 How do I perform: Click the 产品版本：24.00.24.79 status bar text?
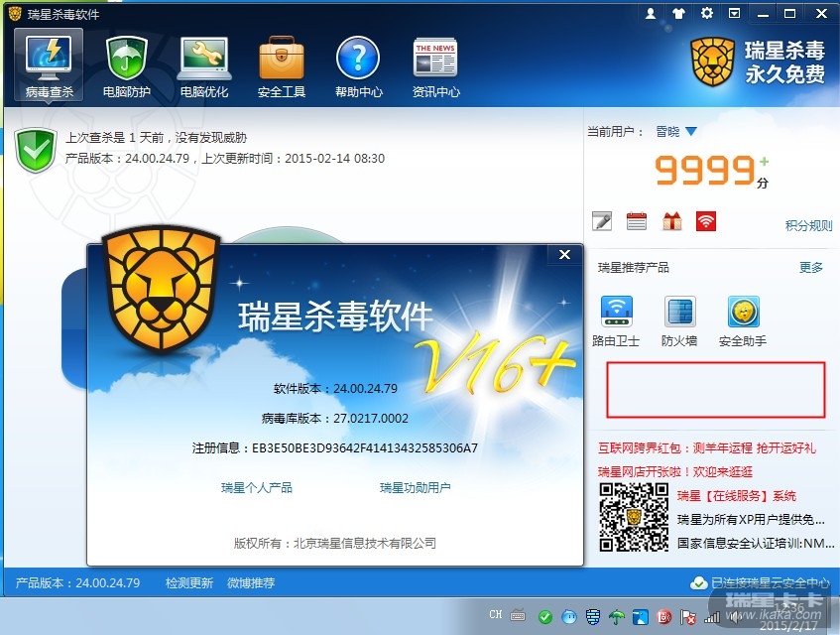[x=77, y=583]
